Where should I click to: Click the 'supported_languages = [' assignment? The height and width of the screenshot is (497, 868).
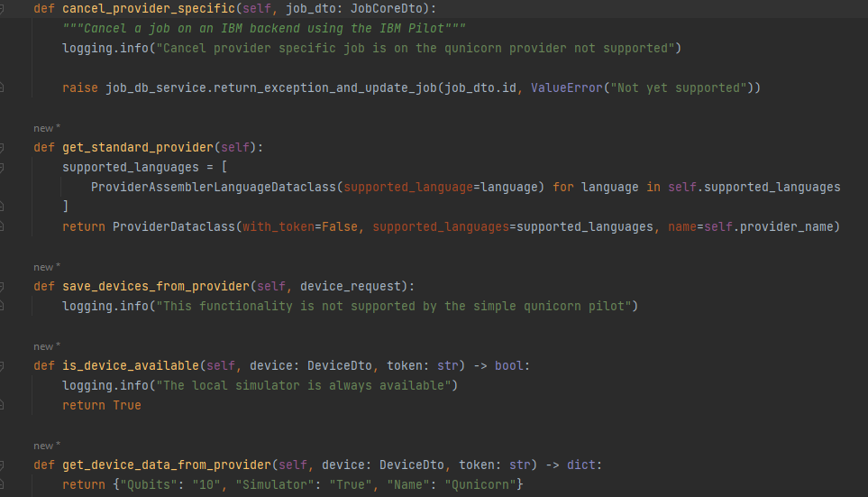[144, 168]
